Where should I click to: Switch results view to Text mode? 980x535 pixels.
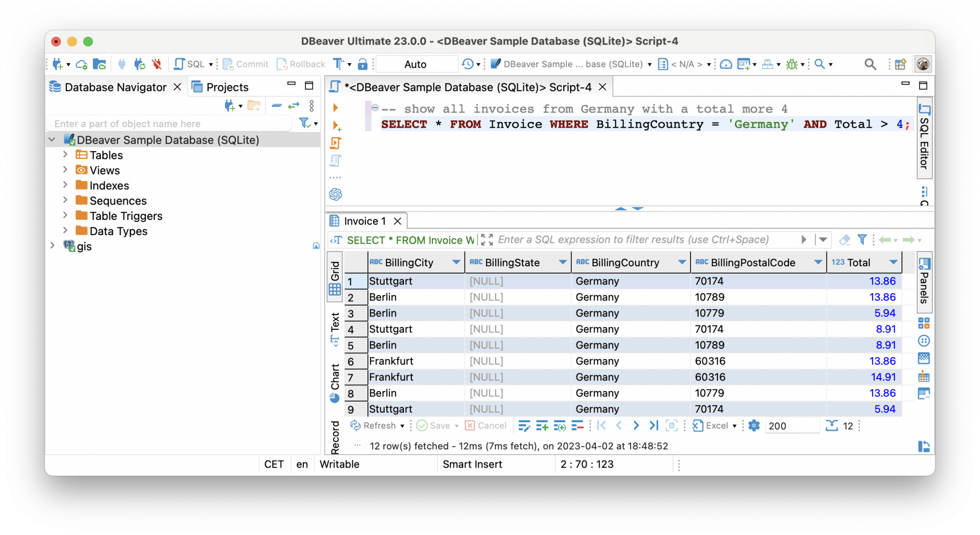pos(335,325)
